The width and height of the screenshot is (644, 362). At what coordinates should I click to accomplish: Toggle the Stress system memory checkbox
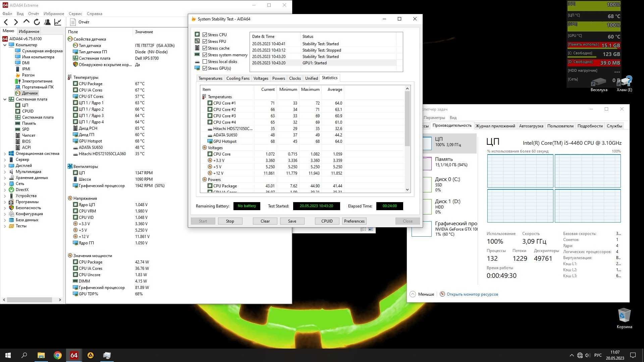[205, 55]
